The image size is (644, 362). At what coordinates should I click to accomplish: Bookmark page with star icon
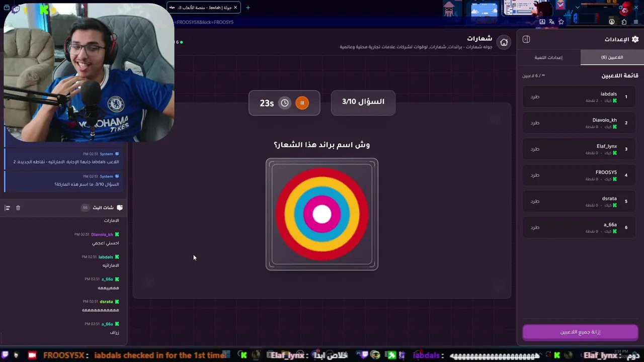(561, 22)
